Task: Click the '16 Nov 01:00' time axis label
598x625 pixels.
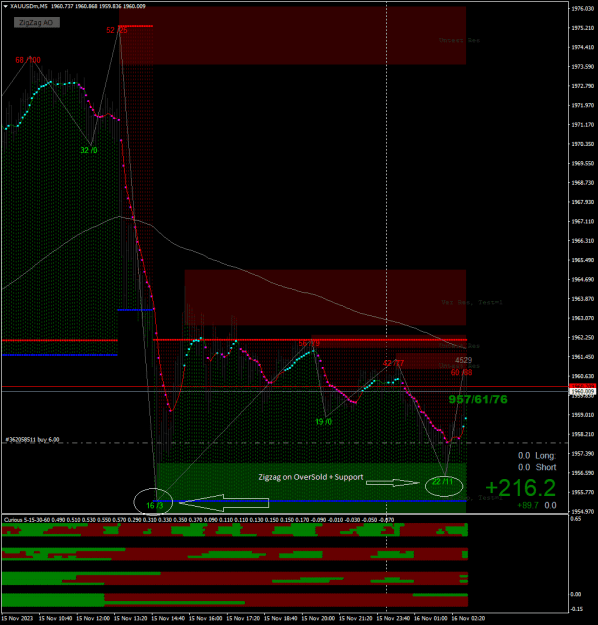Action: (x=430, y=618)
